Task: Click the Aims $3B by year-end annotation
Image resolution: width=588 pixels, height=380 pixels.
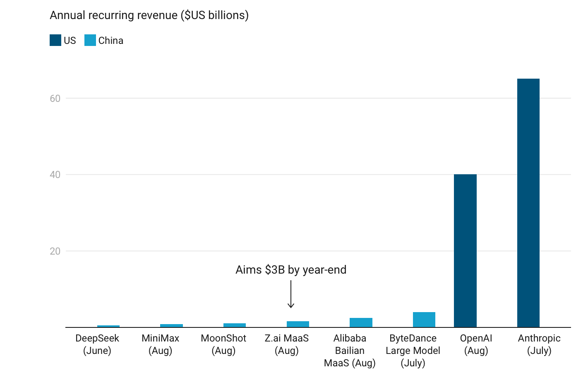Action: click(x=291, y=270)
